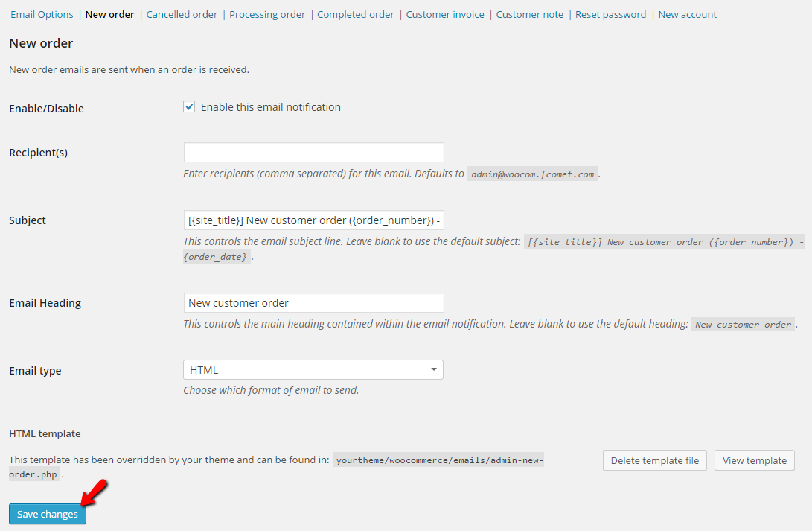The image size is (812, 531).
Task: Switch to the Email Options tab
Action: coord(42,14)
